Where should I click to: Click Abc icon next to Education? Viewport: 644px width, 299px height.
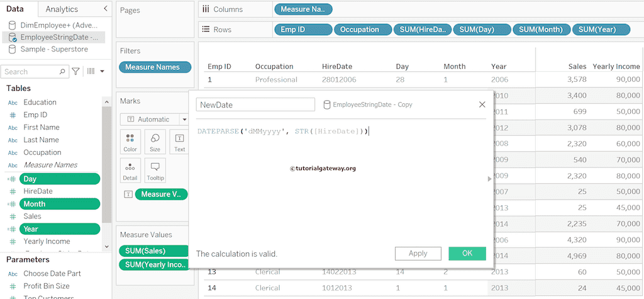(13, 103)
